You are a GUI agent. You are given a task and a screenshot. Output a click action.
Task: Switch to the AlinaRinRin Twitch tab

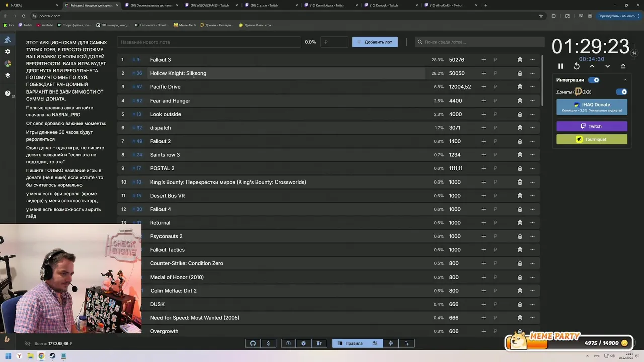[x=451, y=5]
